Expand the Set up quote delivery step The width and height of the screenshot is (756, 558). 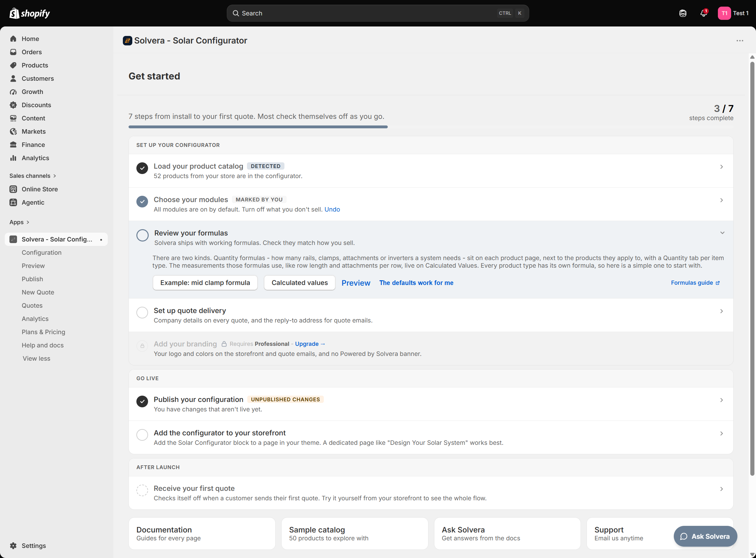(x=722, y=311)
